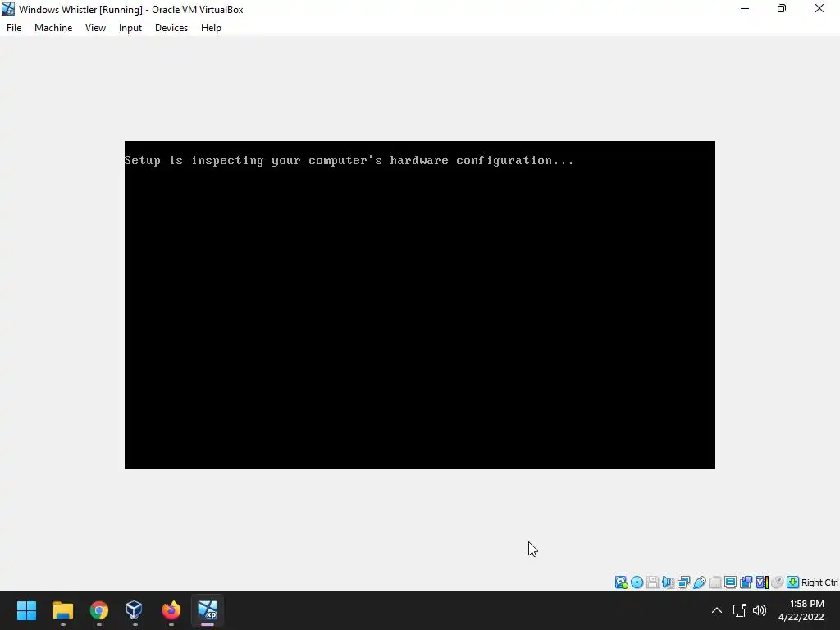The height and width of the screenshot is (630, 840).
Task: Show hidden system tray icons
Action: [717, 610]
